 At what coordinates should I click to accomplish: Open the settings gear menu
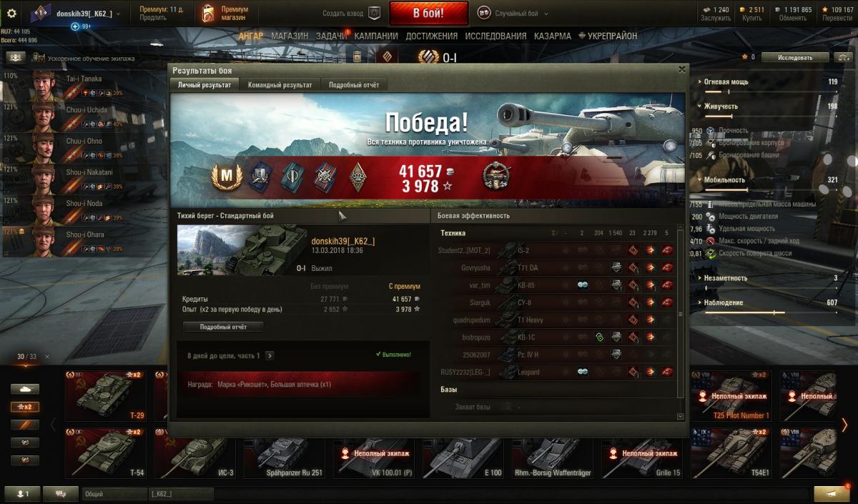[11, 13]
